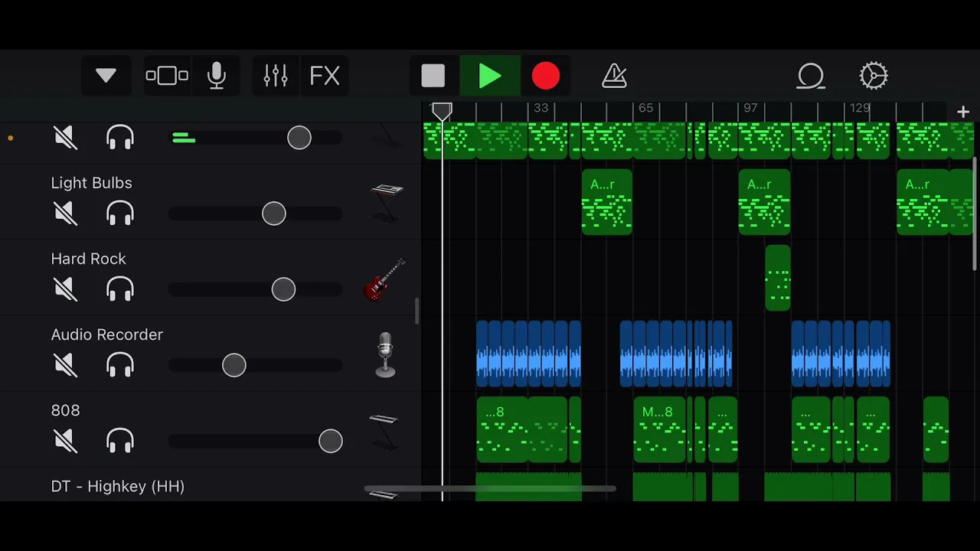Toggle the metronome
This screenshot has height=551, width=980.
coord(615,76)
